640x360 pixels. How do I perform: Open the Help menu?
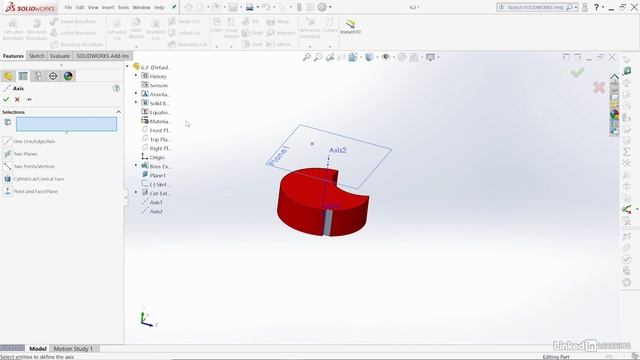(159, 7)
